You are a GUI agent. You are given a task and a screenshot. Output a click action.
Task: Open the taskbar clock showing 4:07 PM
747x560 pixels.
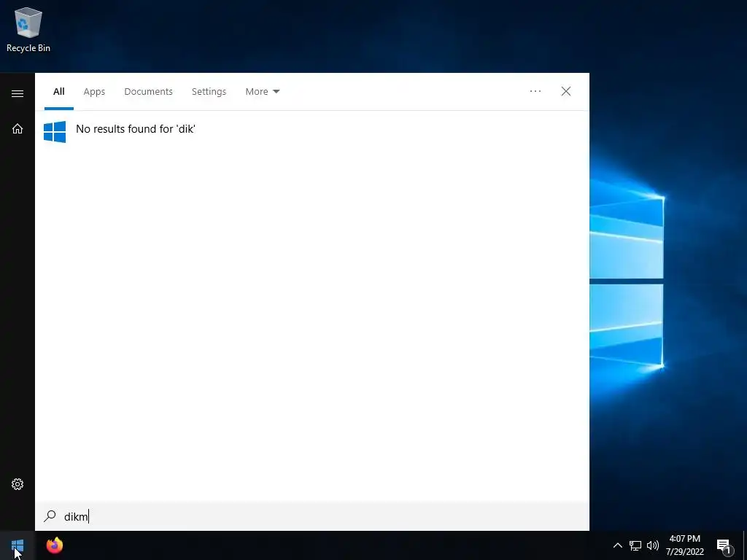(684, 545)
